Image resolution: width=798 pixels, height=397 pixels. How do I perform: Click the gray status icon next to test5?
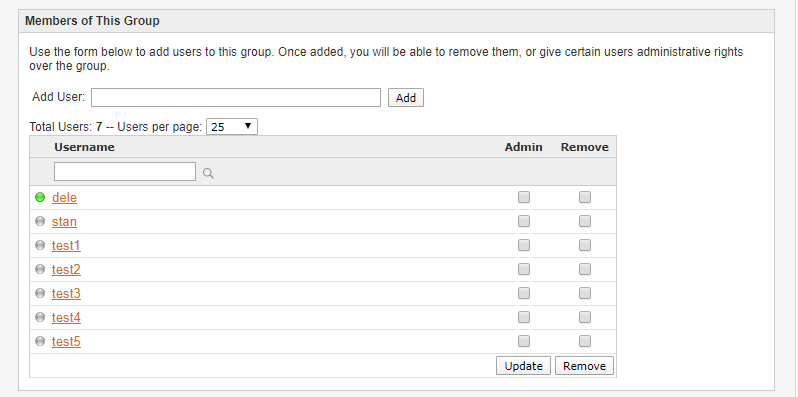40,341
